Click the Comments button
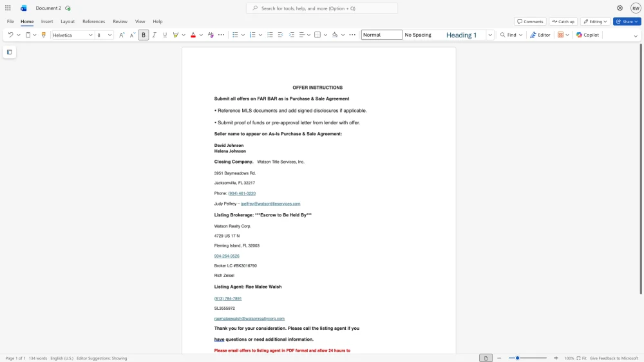The height and width of the screenshot is (362, 644). pyautogui.click(x=530, y=21)
